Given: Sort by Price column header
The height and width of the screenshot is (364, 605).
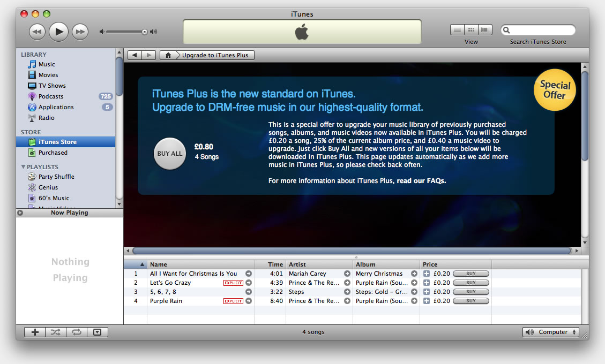Looking at the screenshot, I should click(455, 264).
